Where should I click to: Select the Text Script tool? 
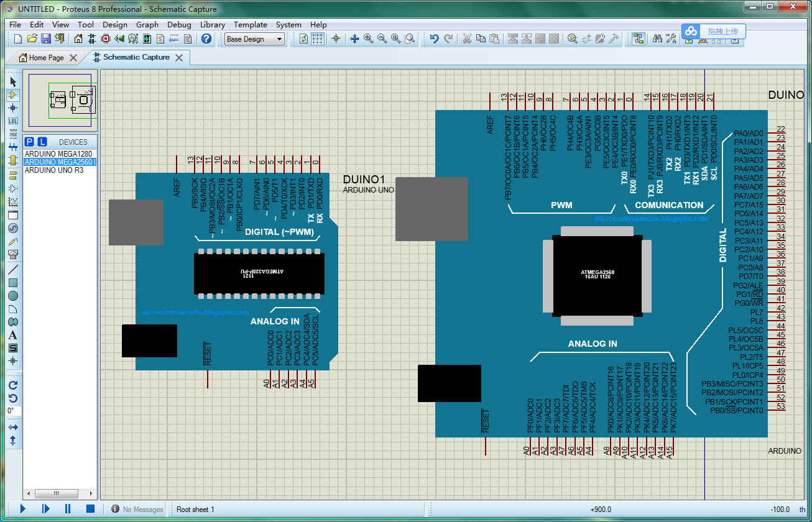coord(13,133)
